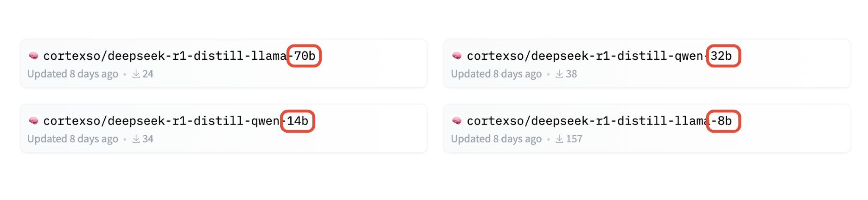
Task: Click "Updated 8 days ago" under qwen-14b
Action: 72,139
